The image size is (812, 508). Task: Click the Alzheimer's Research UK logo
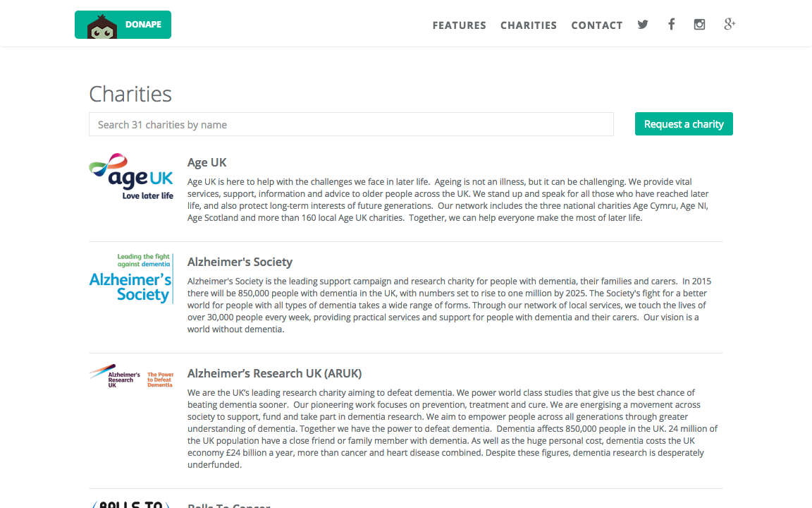tap(131, 376)
